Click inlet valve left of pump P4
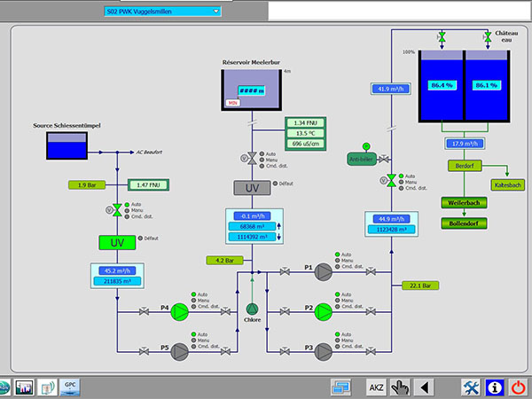This screenshot has width=532, height=399. (144, 311)
